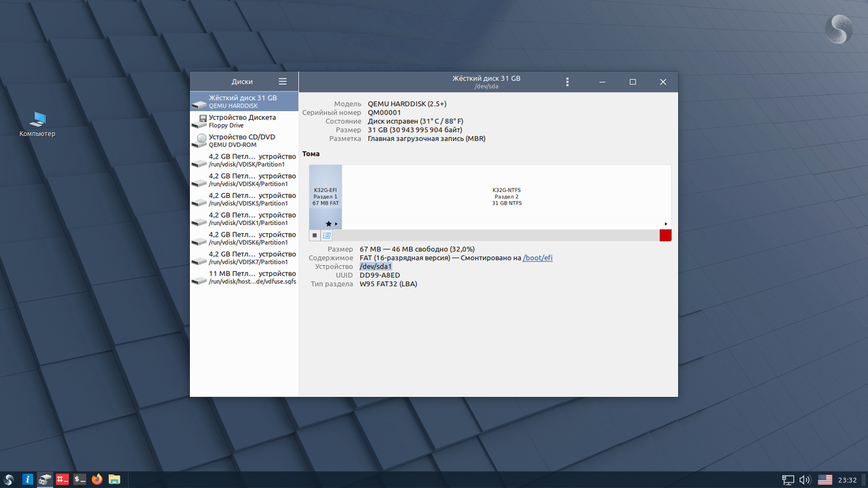Click the disk health status text

click(x=416, y=121)
